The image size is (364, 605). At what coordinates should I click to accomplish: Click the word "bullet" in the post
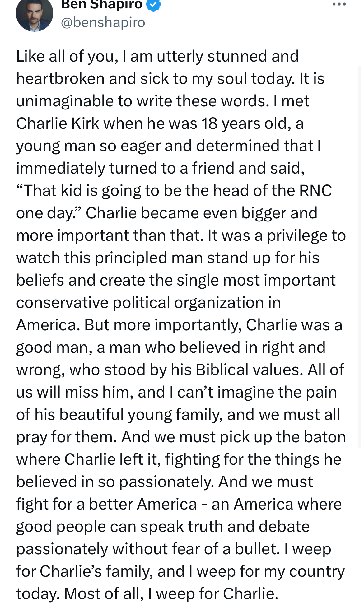(258, 549)
